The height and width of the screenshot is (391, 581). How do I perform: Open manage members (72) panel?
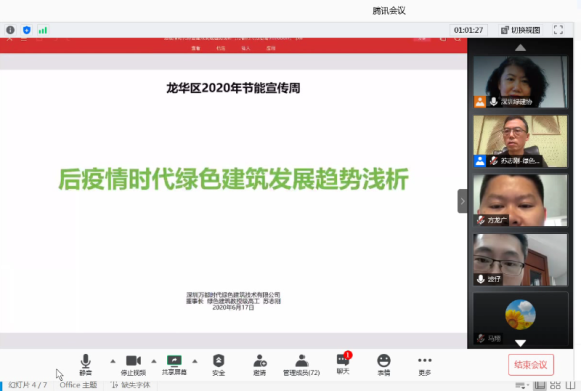(302, 365)
